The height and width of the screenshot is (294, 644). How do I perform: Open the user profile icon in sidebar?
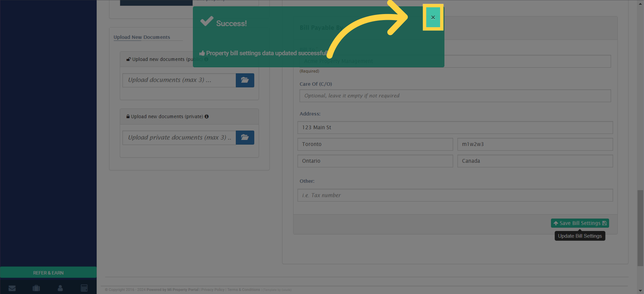60,288
